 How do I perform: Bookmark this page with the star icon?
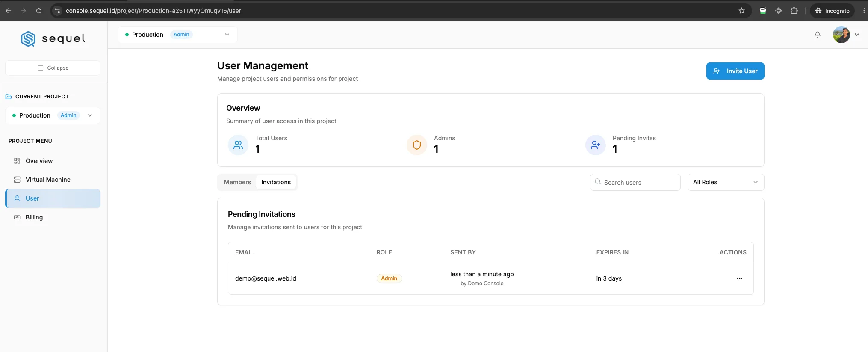(742, 11)
